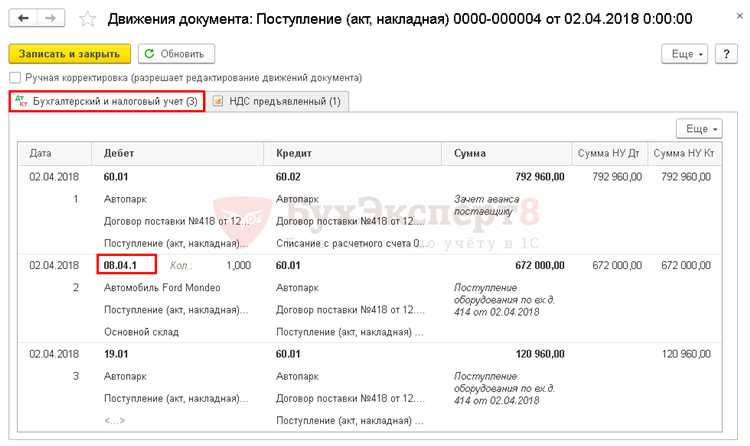Image resolution: width=750 pixels, height=446 pixels.
Task: Click Основной склад entry
Action: pos(142,332)
